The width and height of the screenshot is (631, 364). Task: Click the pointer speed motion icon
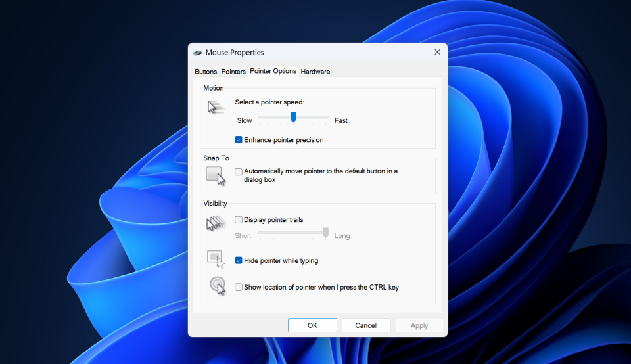click(216, 107)
